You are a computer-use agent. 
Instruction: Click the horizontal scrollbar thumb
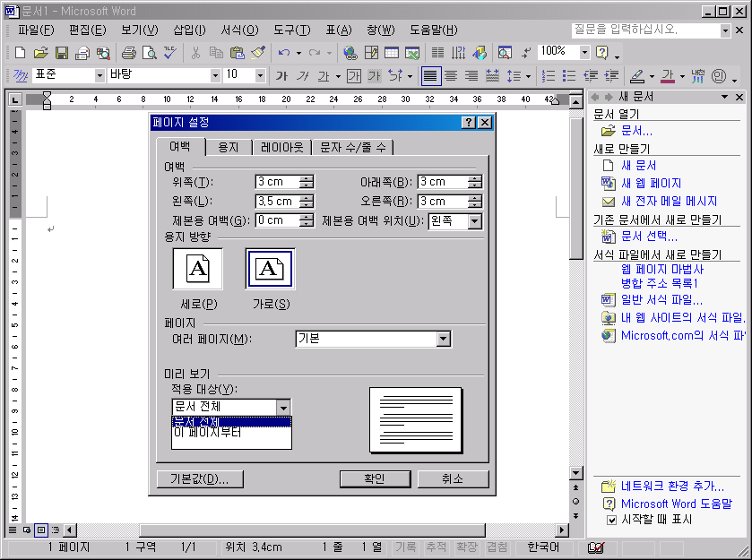point(312,530)
